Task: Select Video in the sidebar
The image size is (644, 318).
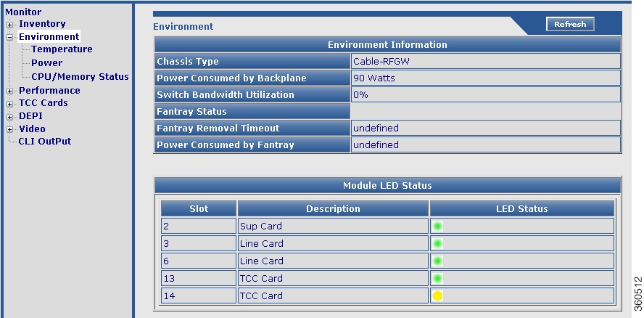Action: coord(33,129)
